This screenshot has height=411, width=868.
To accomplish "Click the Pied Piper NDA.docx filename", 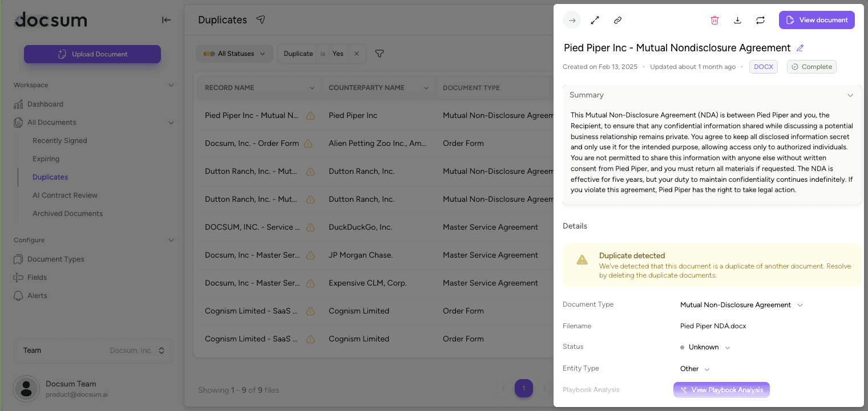I will click(713, 327).
